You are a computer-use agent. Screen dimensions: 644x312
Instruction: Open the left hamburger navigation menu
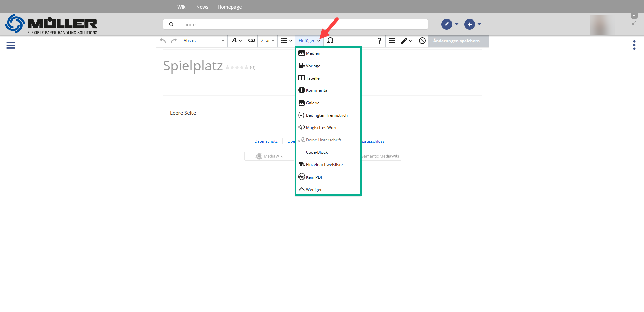click(11, 45)
